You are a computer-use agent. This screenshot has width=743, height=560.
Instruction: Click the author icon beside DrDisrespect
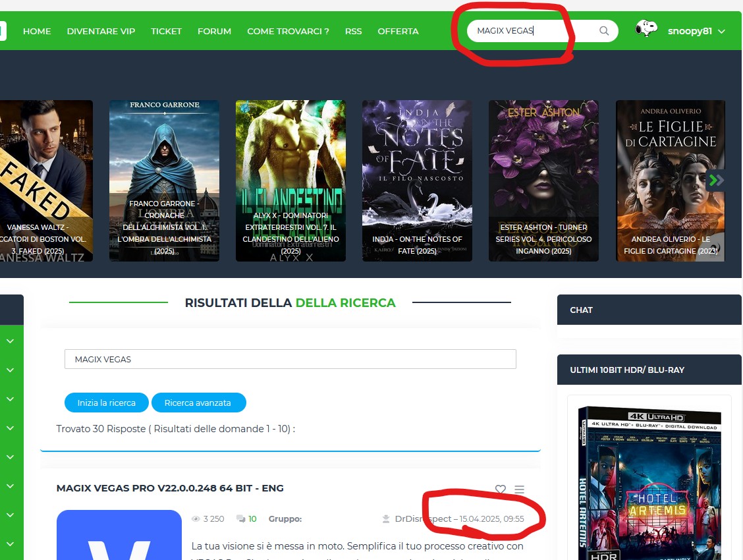[x=386, y=518]
